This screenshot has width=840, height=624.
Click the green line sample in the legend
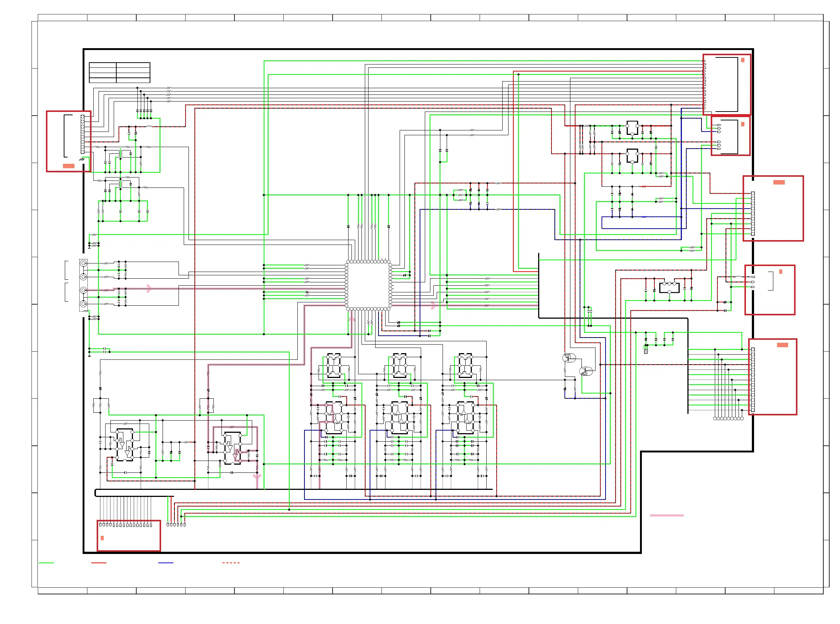[46, 563]
